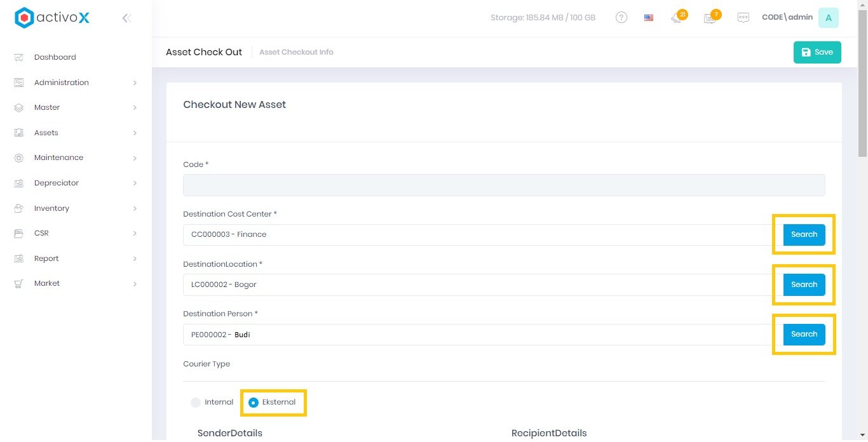The height and width of the screenshot is (442, 868).
Task: Select the Internal courier type
Action: (196, 403)
